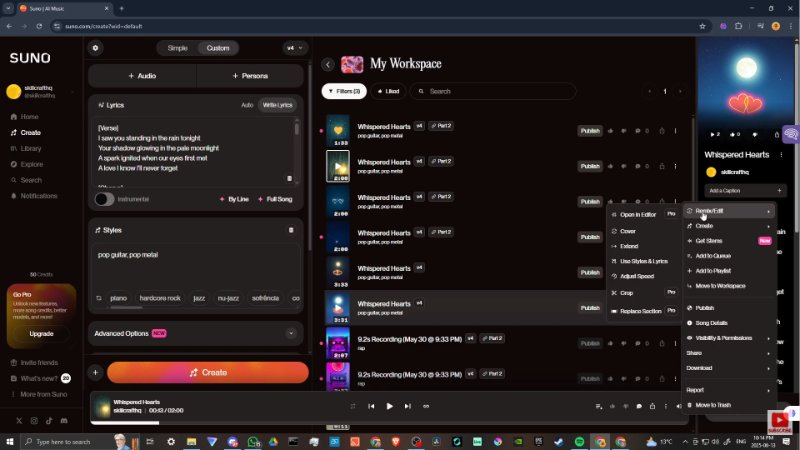The height and width of the screenshot is (450, 800).
Task: Click the workspace Search field
Action: [495, 91]
